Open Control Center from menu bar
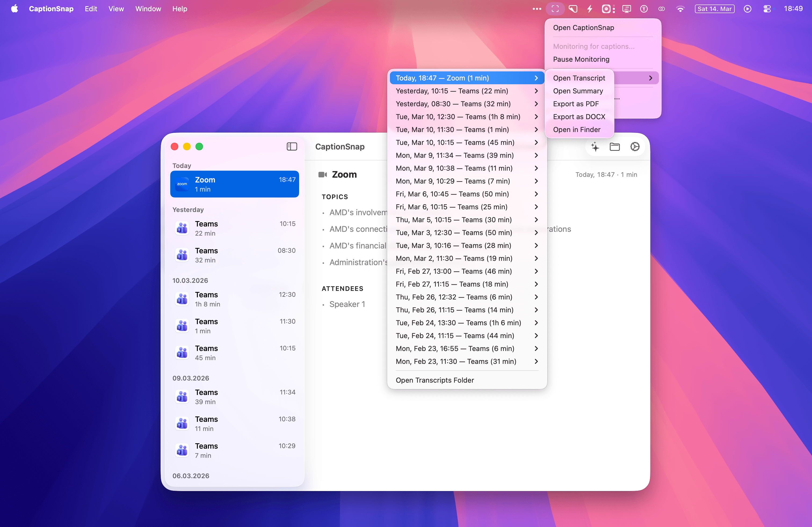 point(767,9)
